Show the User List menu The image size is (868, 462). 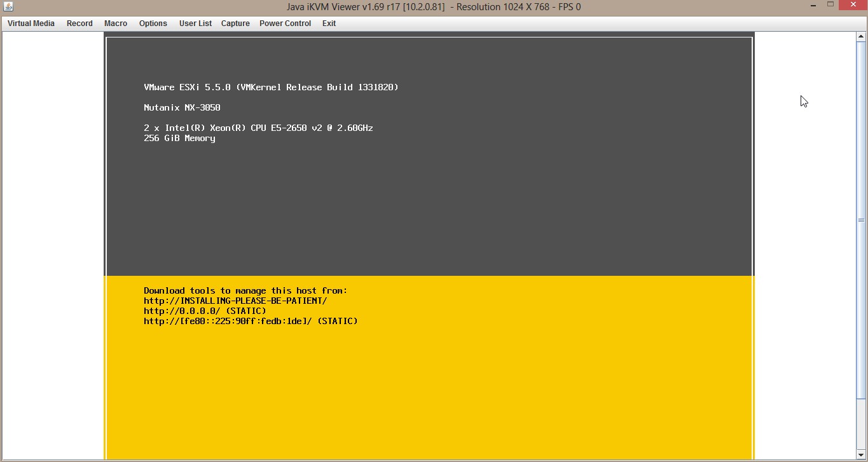pyautogui.click(x=195, y=24)
